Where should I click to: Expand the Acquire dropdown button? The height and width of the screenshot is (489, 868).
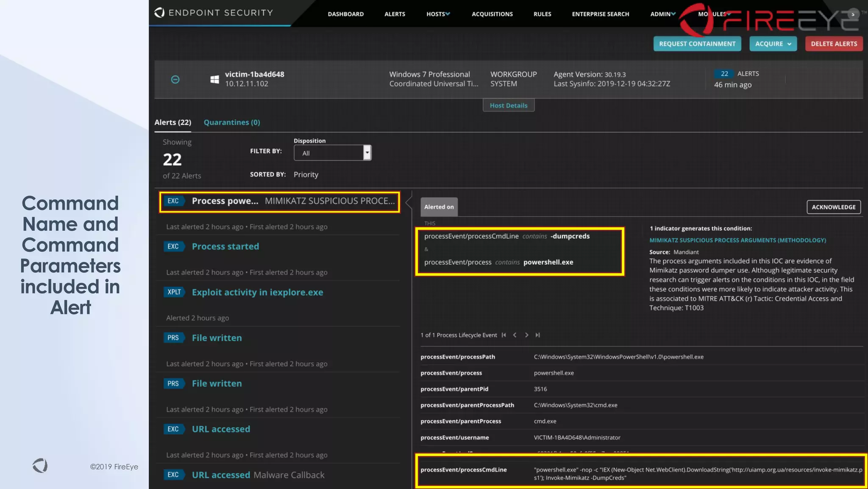tap(773, 44)
